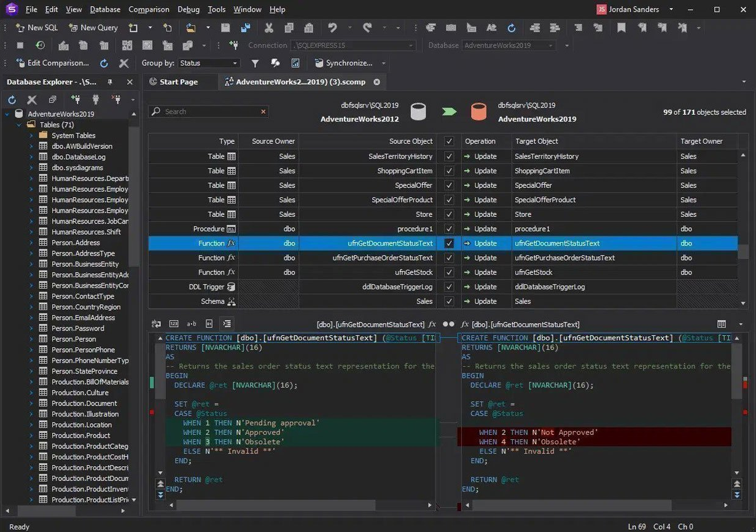Open the comparison report chart icon

(295, 63)
